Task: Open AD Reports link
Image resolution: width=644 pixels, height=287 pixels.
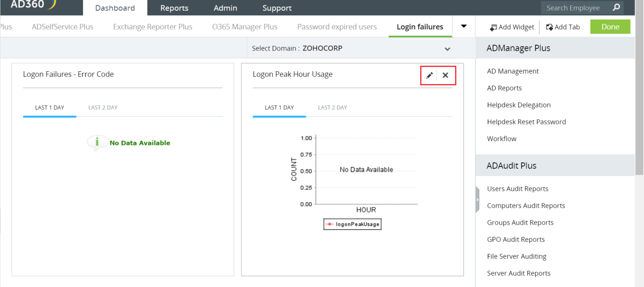Action: (x=504, y=88)
